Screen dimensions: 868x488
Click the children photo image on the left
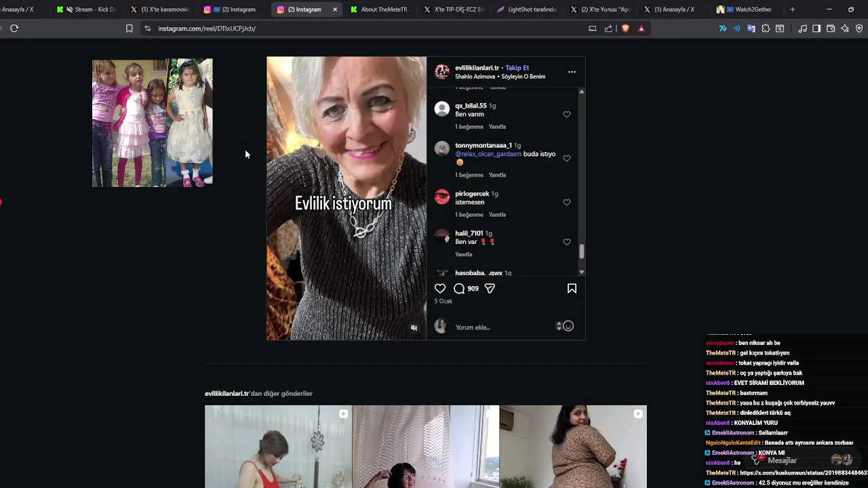pos(153,123)
